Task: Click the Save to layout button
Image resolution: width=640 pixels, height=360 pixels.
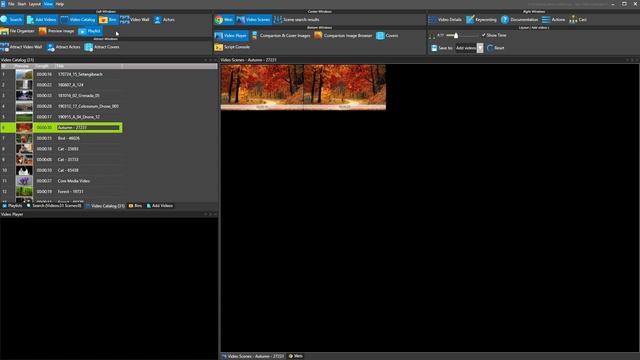Action: pos(442,48)
